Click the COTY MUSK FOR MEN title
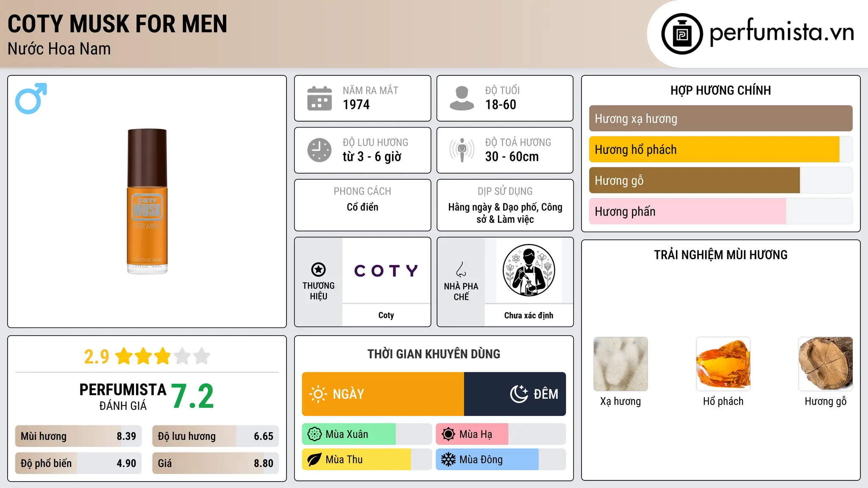 (117, 24)
